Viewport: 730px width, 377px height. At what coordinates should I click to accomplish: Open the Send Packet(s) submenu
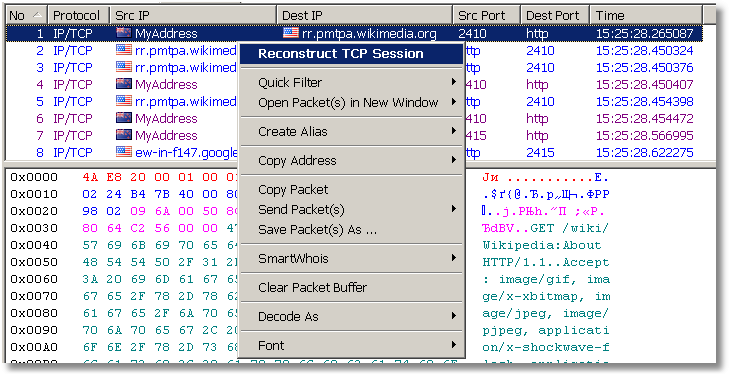(351, 209)
